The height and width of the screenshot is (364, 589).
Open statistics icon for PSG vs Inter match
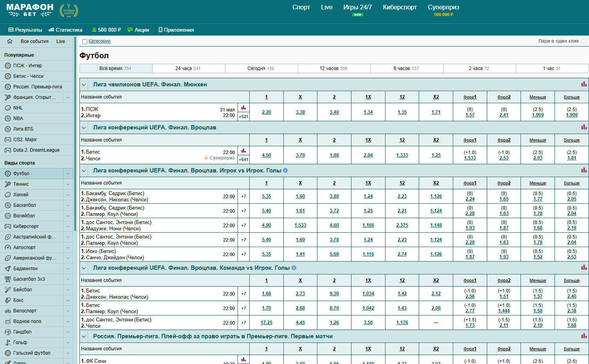[x=243, y=108]
